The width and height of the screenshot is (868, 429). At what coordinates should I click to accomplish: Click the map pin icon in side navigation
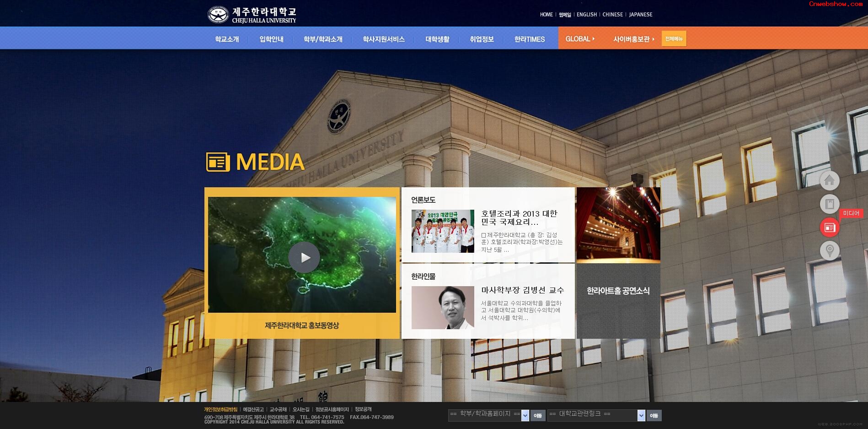tap(830, 251)
